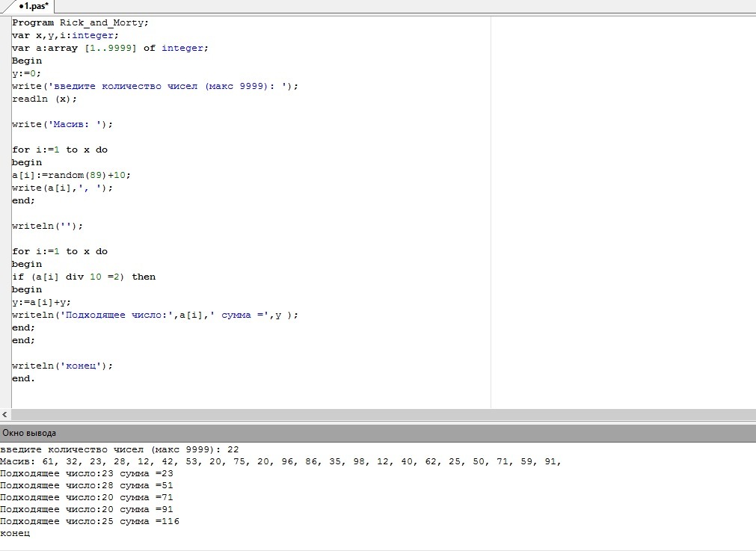Click the 'y:=a[i]+y;' assignment line

click(x=41, y=302)
